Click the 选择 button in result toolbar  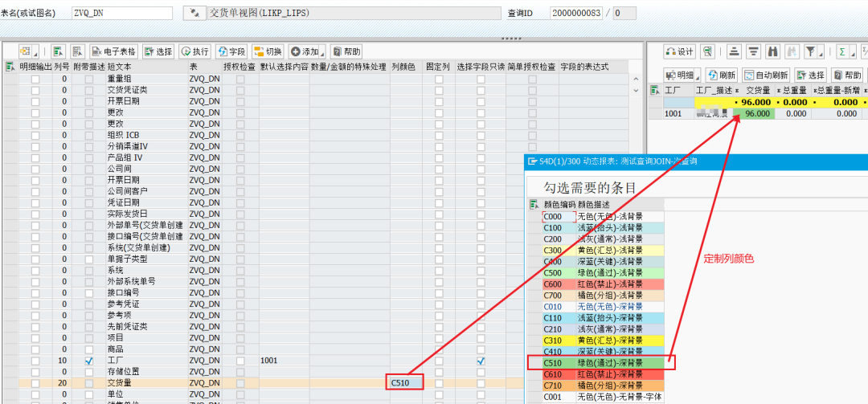pyautogui.click(x=811, y=75)
